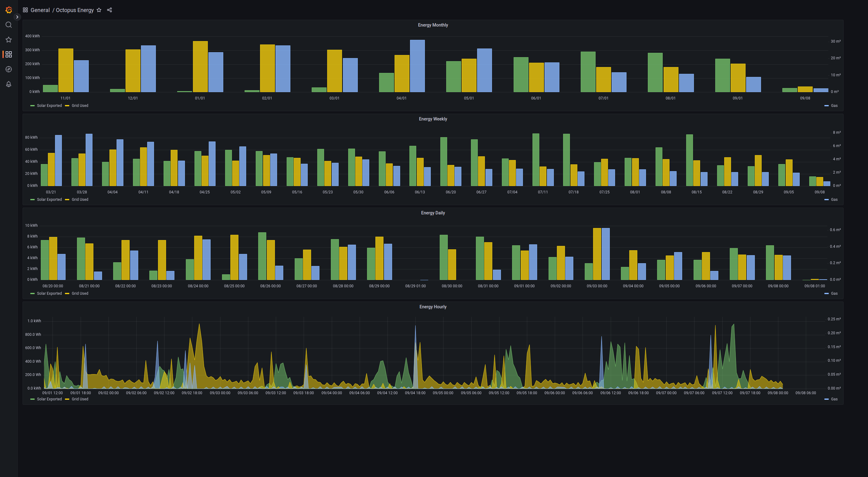Open the starred dashboards icon
This screenshot has width=868, height=477.
tap(9, 40)
